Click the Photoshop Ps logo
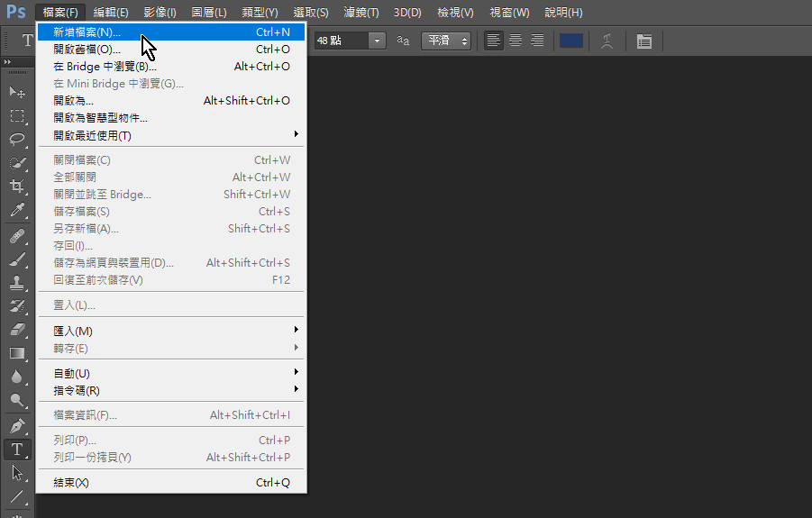 [16, 12]
